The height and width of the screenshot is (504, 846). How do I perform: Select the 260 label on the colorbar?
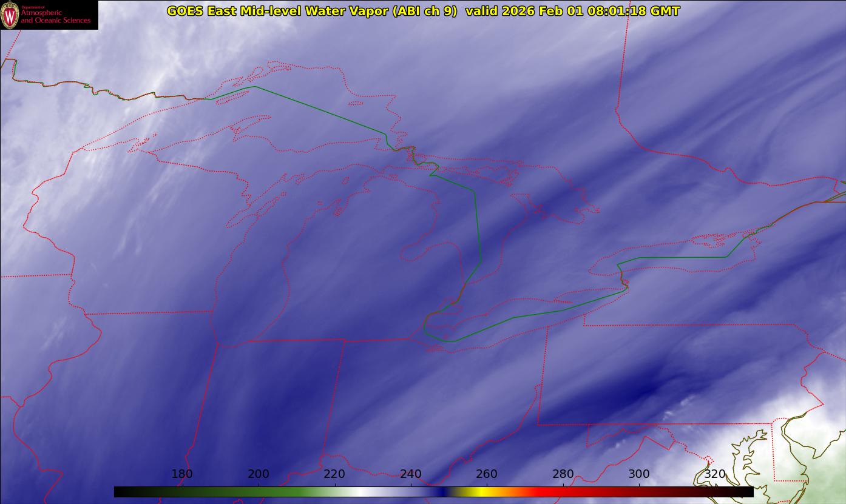(487, 474)
